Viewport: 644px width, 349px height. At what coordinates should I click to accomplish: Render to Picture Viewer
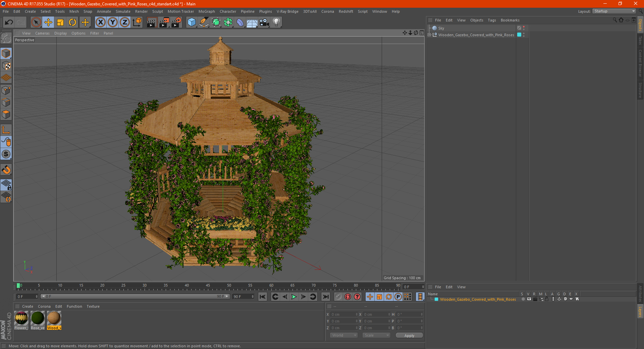pos(164,22)
